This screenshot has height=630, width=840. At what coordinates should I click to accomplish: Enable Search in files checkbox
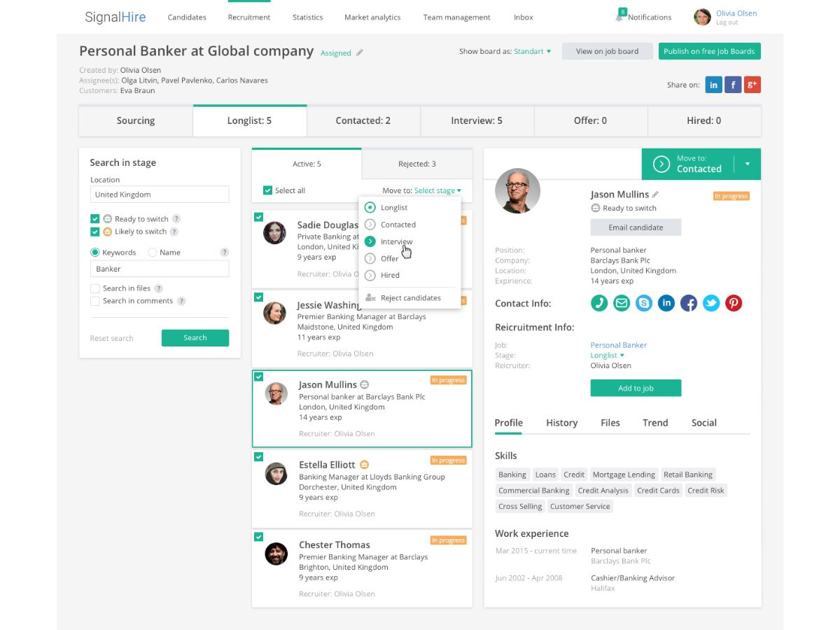95,288
